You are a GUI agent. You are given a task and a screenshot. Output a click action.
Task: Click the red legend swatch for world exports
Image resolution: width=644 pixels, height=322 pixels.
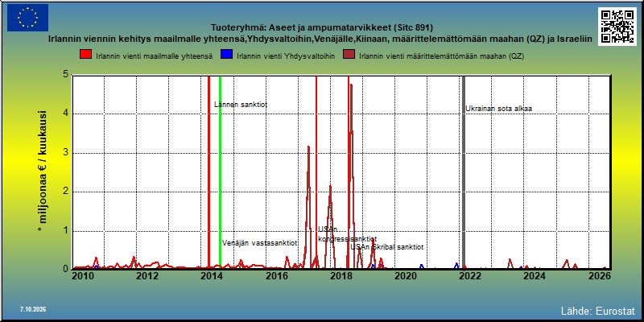[x=86, y=56]
